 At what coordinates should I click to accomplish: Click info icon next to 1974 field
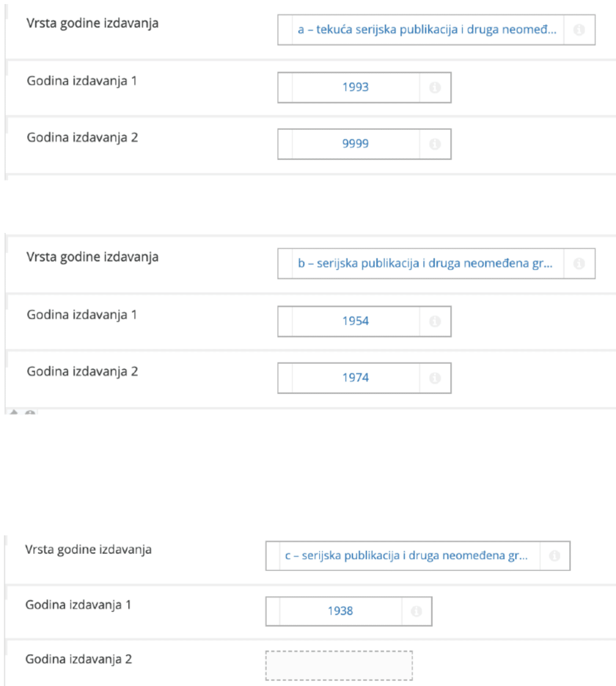(x=435, y=378)
